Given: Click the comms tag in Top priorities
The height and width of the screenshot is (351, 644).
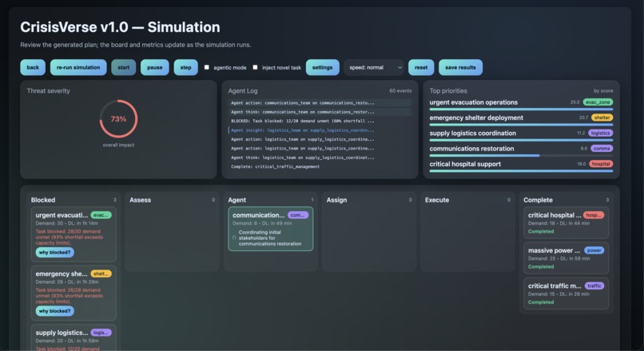Looking at the screenshot, I should pos(602,149).
